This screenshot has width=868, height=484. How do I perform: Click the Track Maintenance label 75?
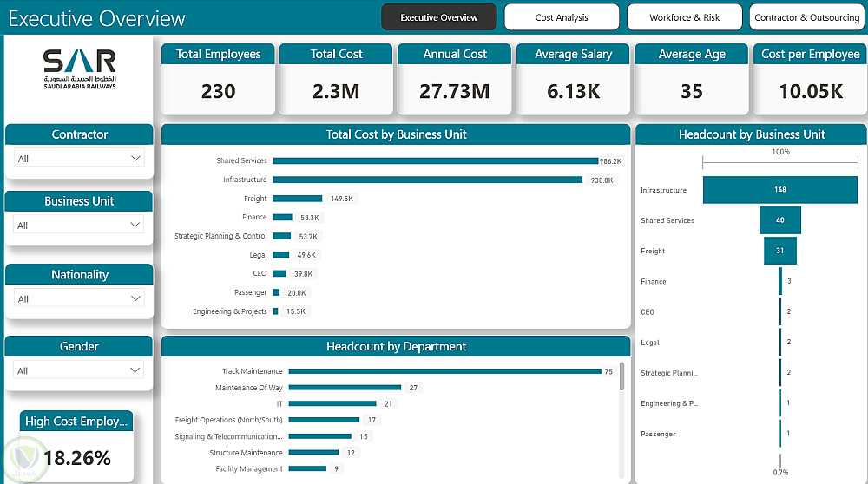pyautogui.click(x=608, y=372)
